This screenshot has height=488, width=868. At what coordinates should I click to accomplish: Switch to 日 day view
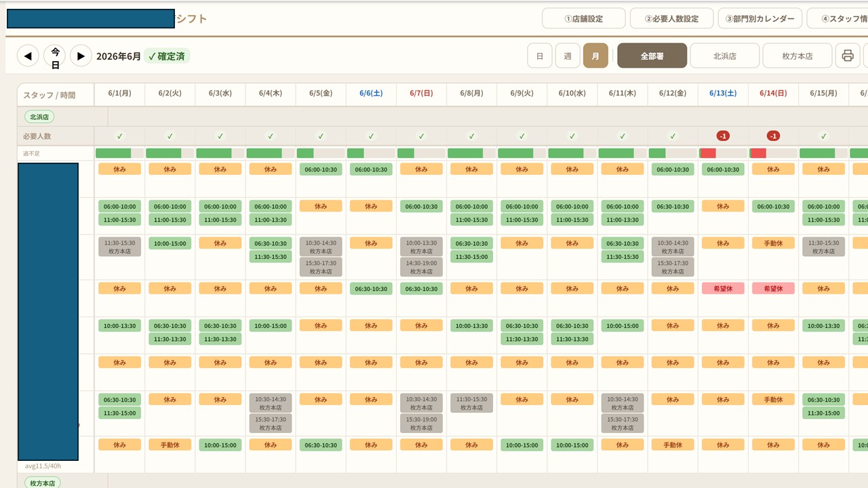tap(540, 56)
